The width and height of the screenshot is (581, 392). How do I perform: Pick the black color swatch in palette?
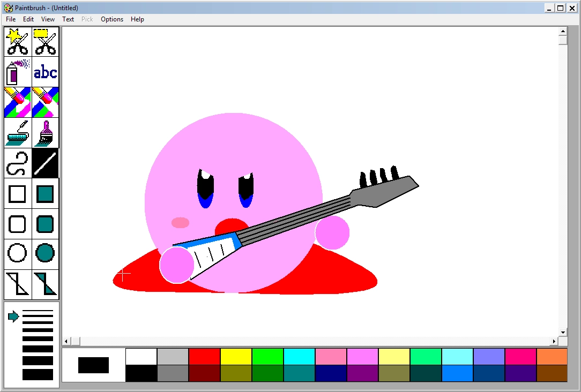[x=141, y=373]
